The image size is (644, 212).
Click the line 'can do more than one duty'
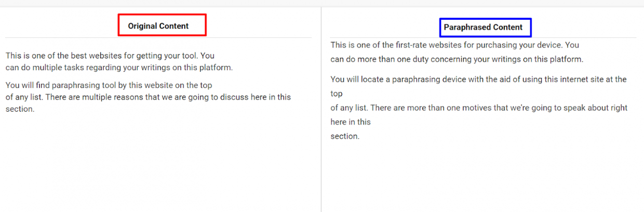click(x=457, y=59)
